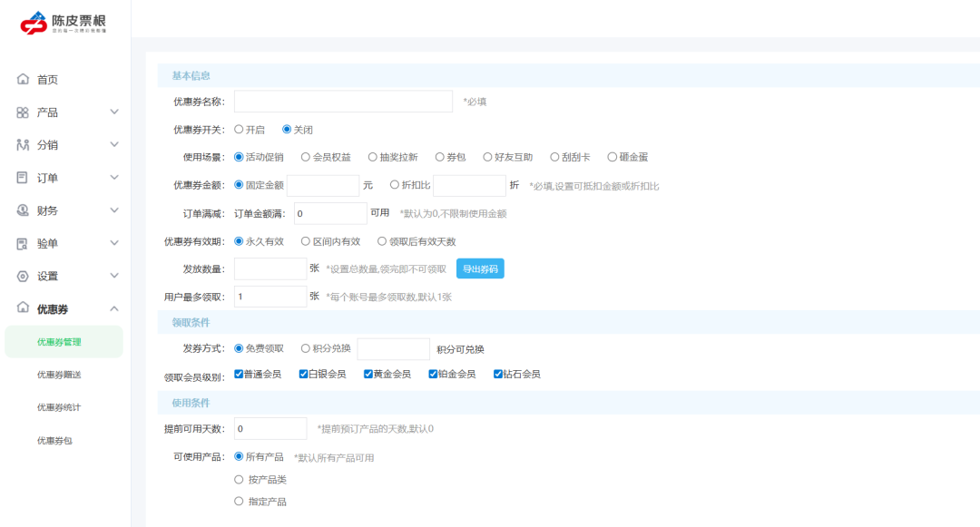Click the 导出券码 button

[480, 269]
